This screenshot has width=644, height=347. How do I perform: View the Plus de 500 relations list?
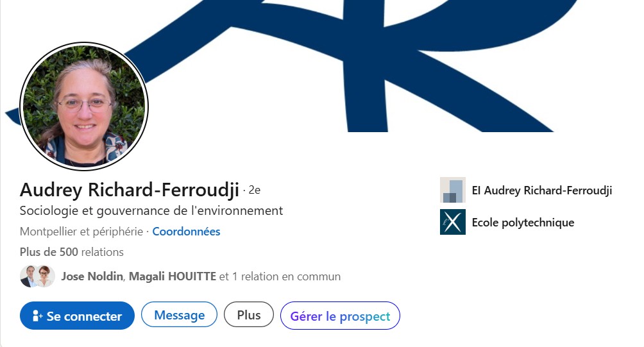(x=72, y=252)
